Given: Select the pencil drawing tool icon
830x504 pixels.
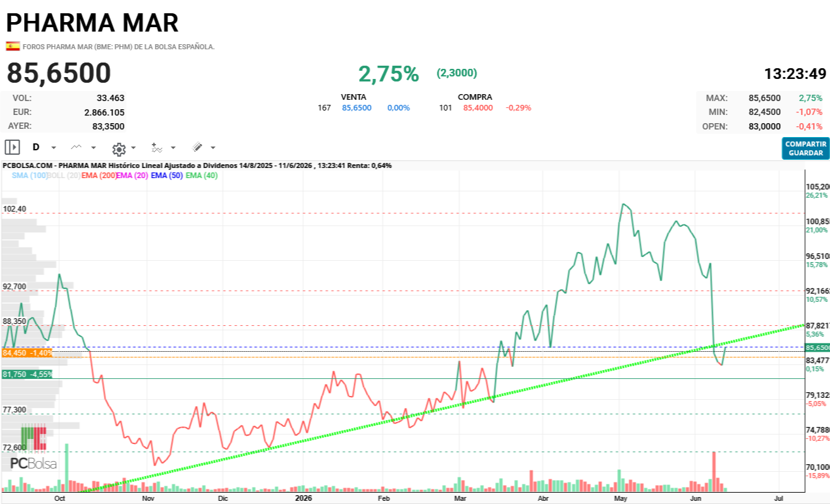Looking at the screenshot, I should [x=197, y=147].
